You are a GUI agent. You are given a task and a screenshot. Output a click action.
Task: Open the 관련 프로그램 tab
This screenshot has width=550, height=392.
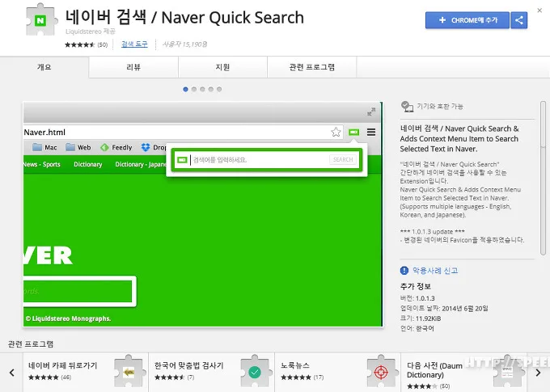point(311,67)
